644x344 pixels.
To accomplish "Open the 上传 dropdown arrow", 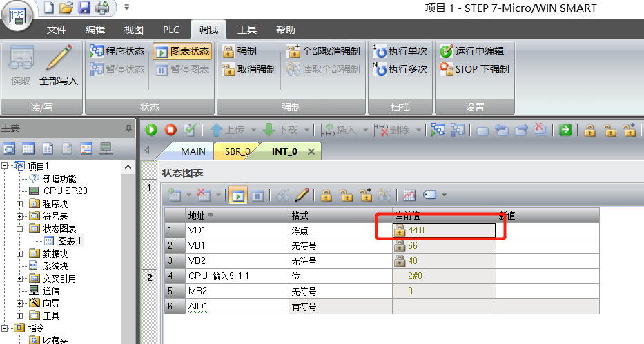I will [x=253, y=131].
